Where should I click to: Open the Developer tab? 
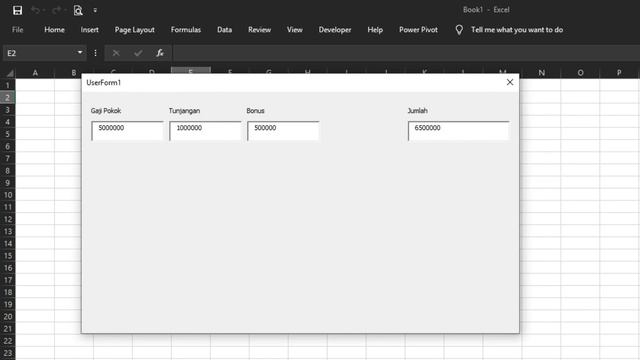click(x=335, y=30)
